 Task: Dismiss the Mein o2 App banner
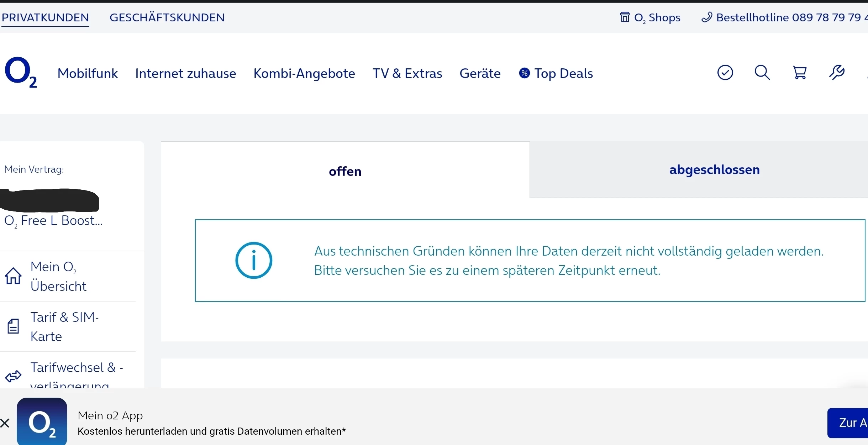coord(5,423)
